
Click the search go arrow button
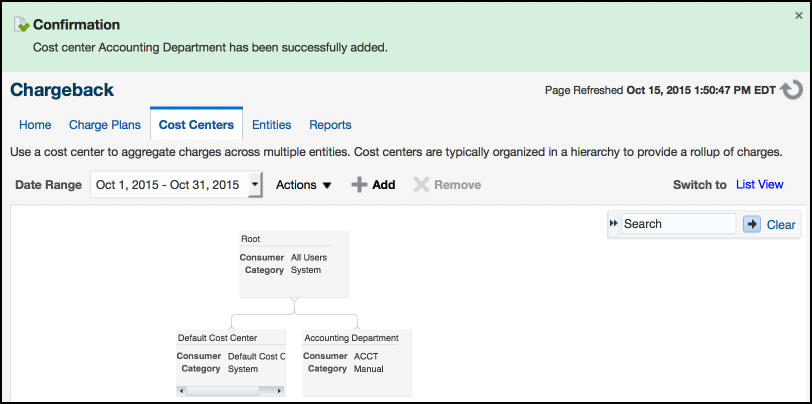(x=752, y=224)
